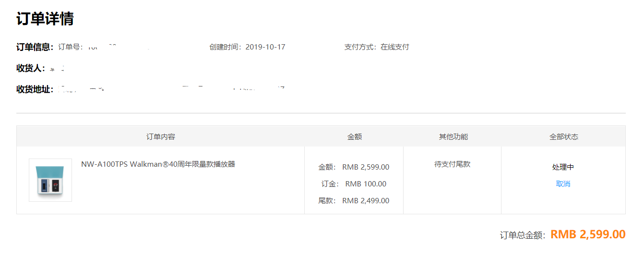Viewport: 644px width, 258px height.
Task: Click the 订金 RMB 100.00 deposit line
Action: 354,184
